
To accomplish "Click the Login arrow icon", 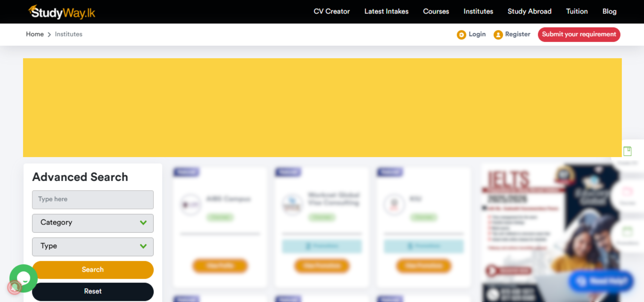I will (461, 35).
